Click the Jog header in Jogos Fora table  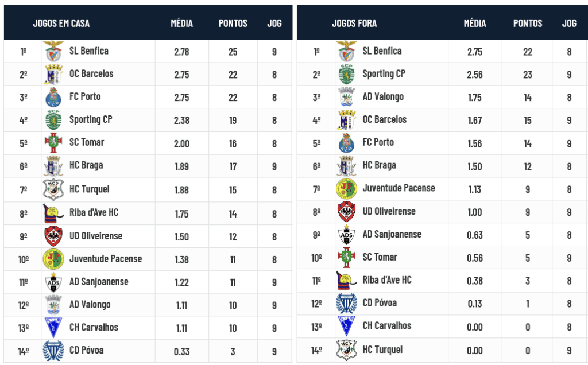(569, 24)
